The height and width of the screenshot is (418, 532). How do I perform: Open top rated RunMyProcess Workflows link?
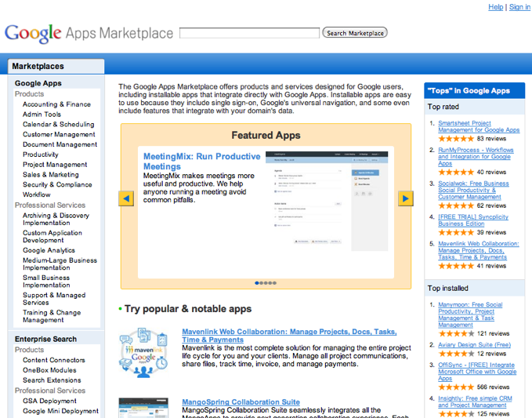click(476, 157)
